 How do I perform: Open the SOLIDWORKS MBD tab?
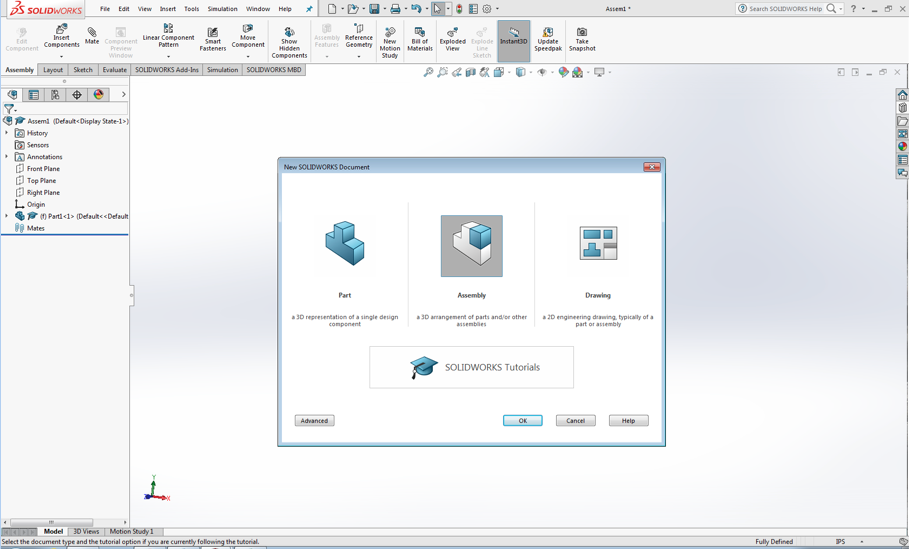pos(274,70)
